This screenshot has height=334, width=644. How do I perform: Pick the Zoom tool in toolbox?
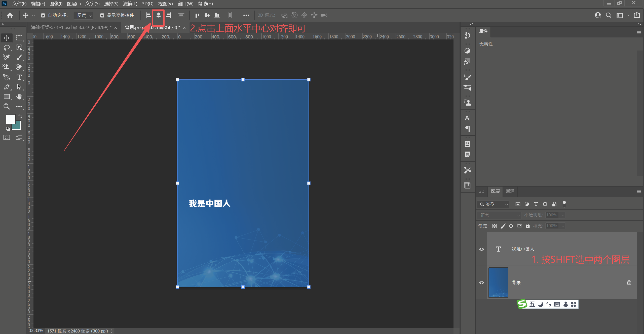pos(7,107)
